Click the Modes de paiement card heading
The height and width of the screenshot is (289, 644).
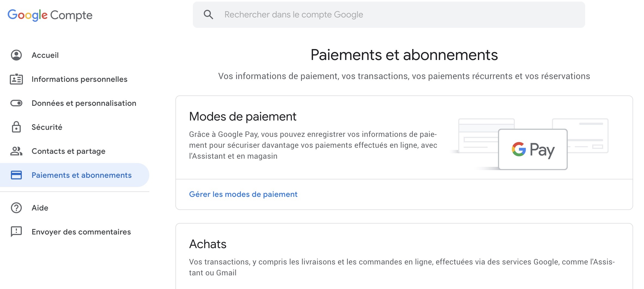pos(243,116)
